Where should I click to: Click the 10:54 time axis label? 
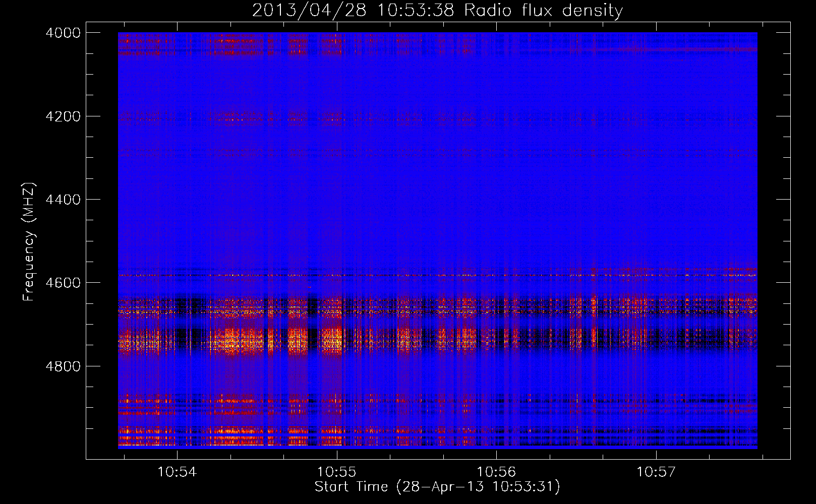pyautogui.click(x=177, y=472)
